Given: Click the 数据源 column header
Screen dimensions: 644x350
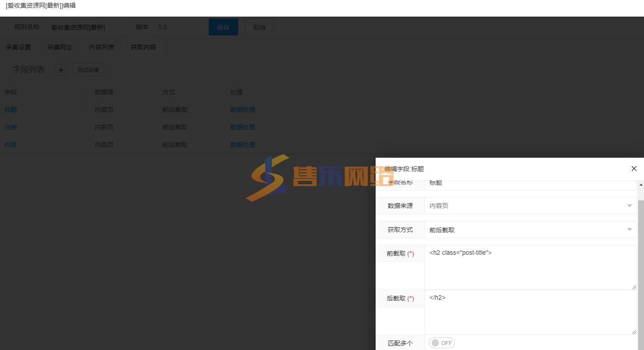Looking at the screenshot, I should (104, 92).
